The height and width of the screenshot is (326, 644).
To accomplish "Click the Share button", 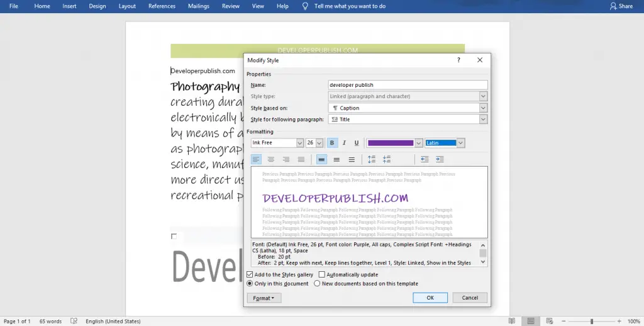I will click(621, 6).
